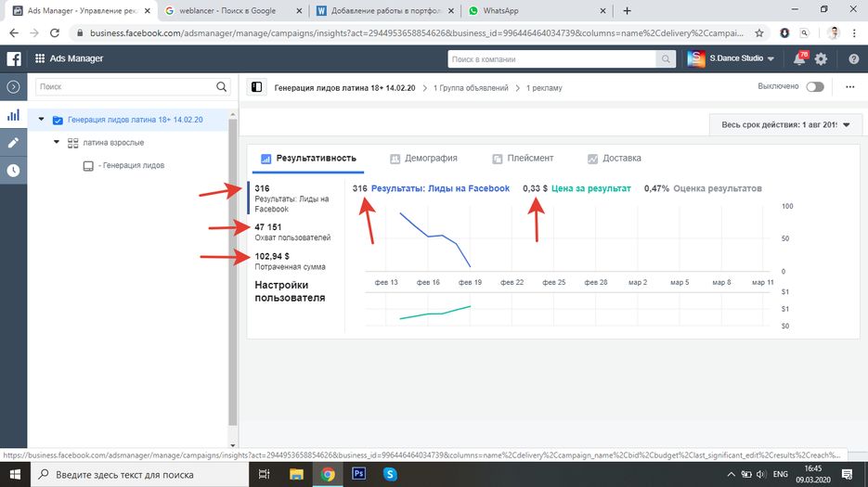Switch to the weblancer Google search tab

click(x=234, y=11)
